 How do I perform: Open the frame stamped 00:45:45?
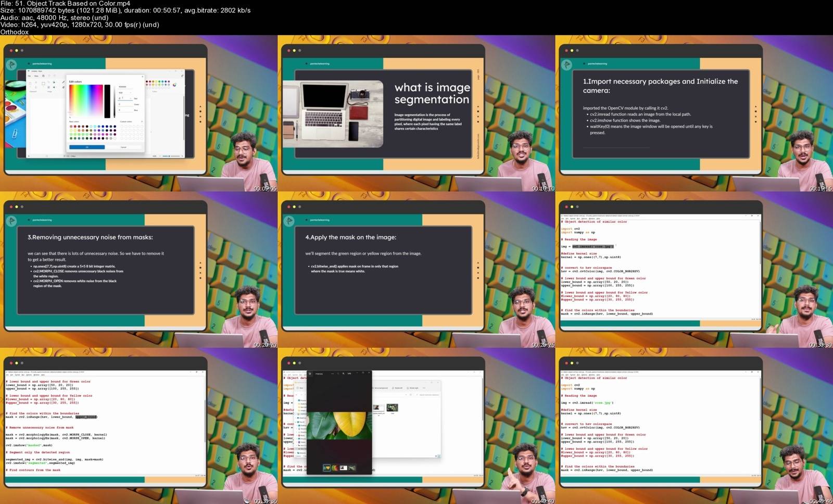[694, 426]
